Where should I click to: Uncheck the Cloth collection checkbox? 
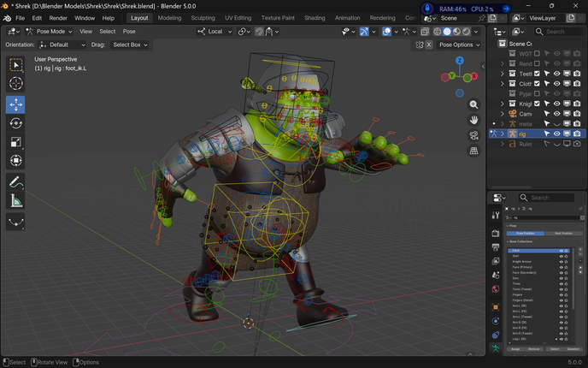537,83
